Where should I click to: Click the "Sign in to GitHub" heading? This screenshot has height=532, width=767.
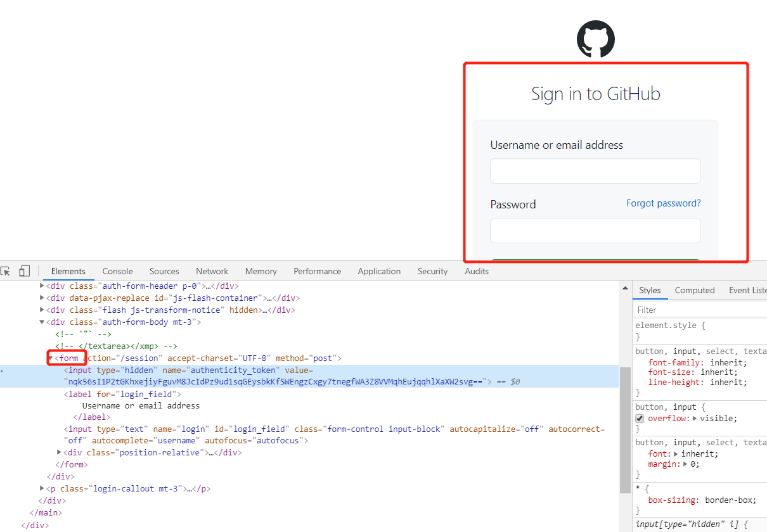pos(596,94)
